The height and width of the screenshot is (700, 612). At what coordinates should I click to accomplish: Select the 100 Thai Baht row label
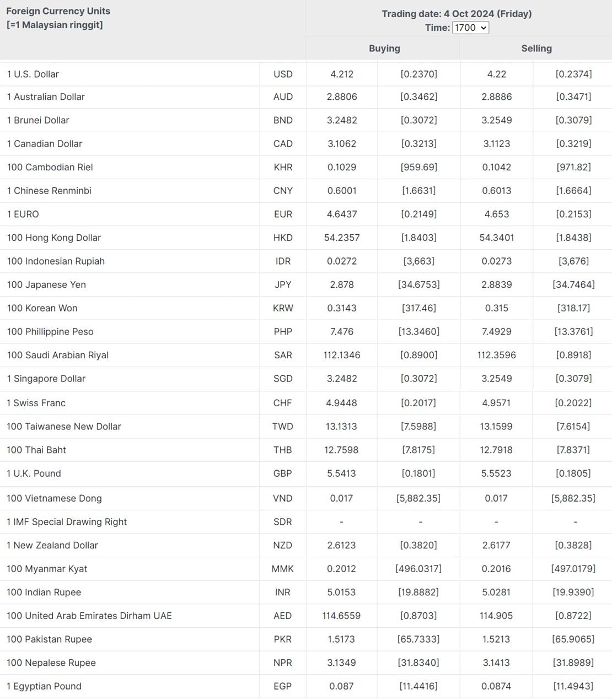tap(36, 450)
